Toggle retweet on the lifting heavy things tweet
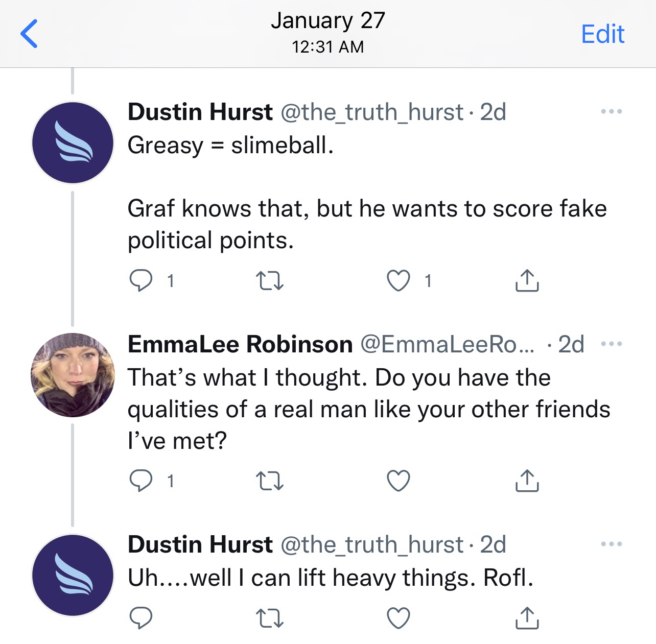 (x=270, y=619)
